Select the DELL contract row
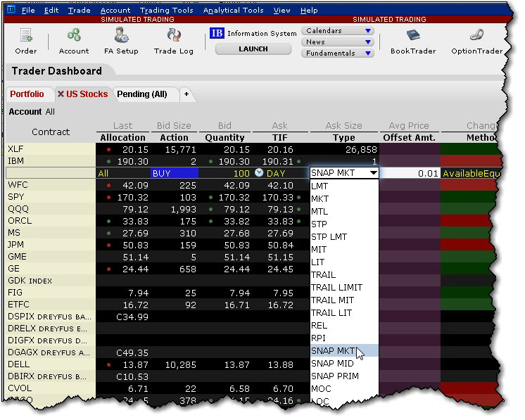The height and width of the screenshot is (420, 525). point(51,364)
